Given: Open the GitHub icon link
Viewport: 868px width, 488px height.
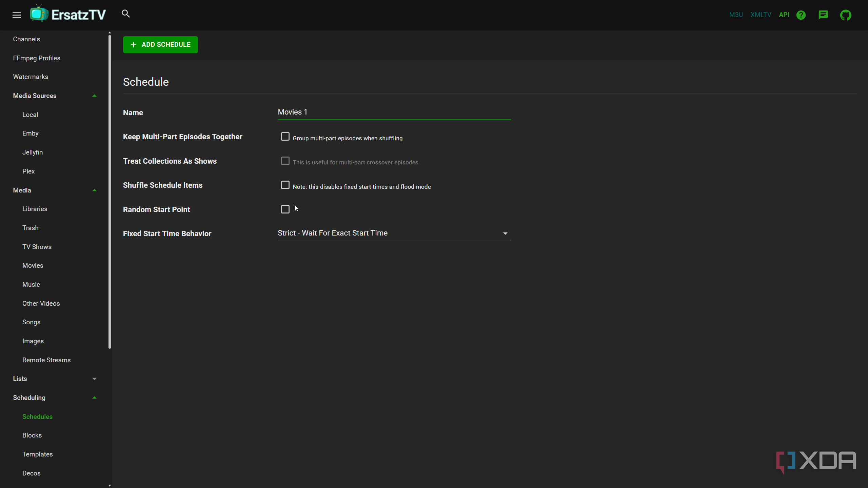Looking at the screenshot, I should click(846, 15).
